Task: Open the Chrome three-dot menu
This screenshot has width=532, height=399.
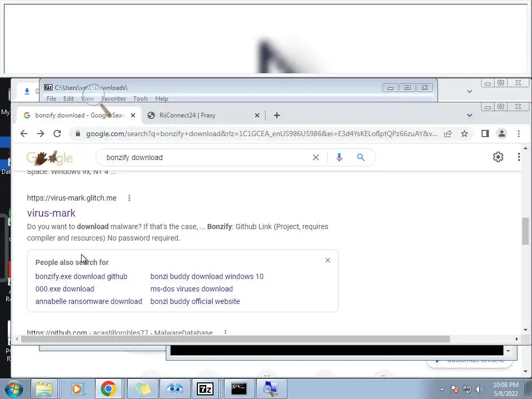Action: 519,134
